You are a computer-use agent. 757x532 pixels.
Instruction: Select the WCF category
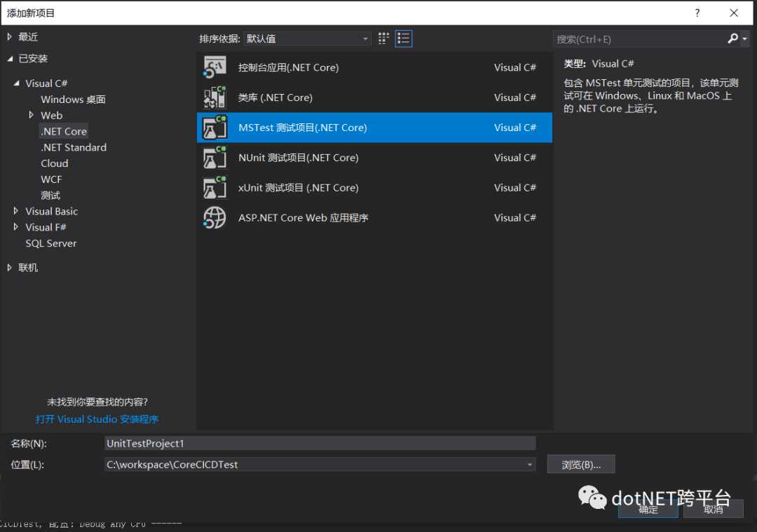coord(51,179)
